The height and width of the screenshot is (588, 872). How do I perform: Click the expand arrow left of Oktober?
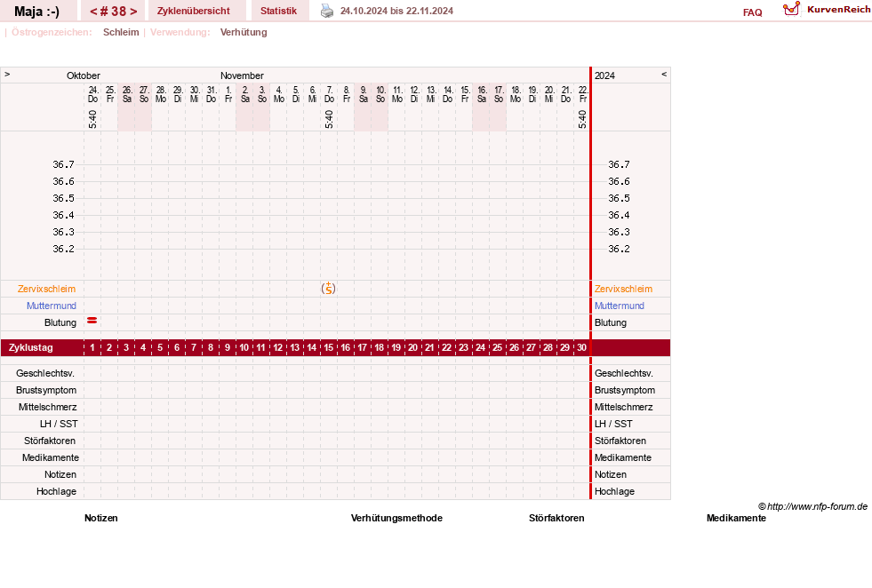pos(7,74)
